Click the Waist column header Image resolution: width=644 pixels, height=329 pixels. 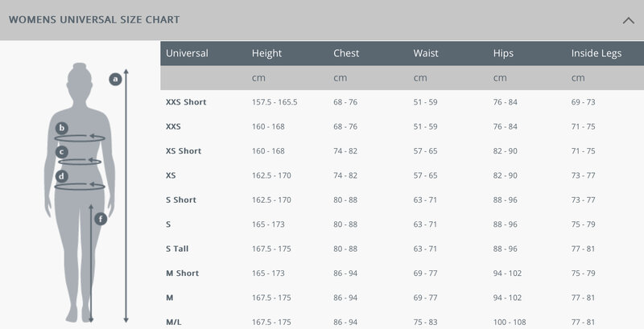coord(426,54)
